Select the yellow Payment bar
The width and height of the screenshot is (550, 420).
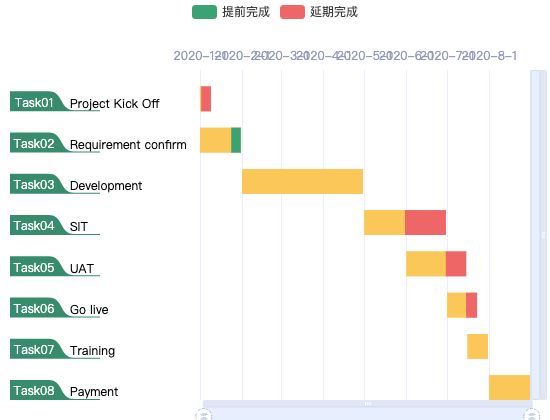point(509,387)
